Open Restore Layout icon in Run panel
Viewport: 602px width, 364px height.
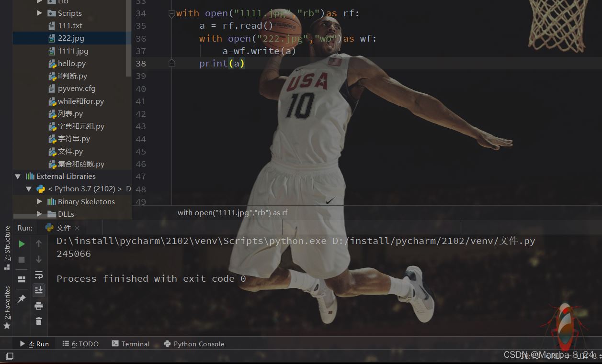tap(22, 279)
